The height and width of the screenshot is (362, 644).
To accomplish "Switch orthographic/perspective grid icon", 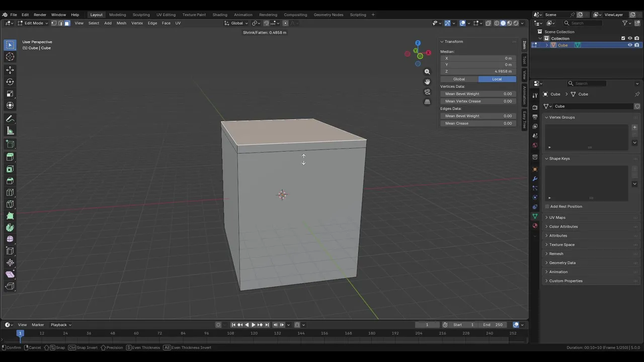I will click(x=427, y=102).
